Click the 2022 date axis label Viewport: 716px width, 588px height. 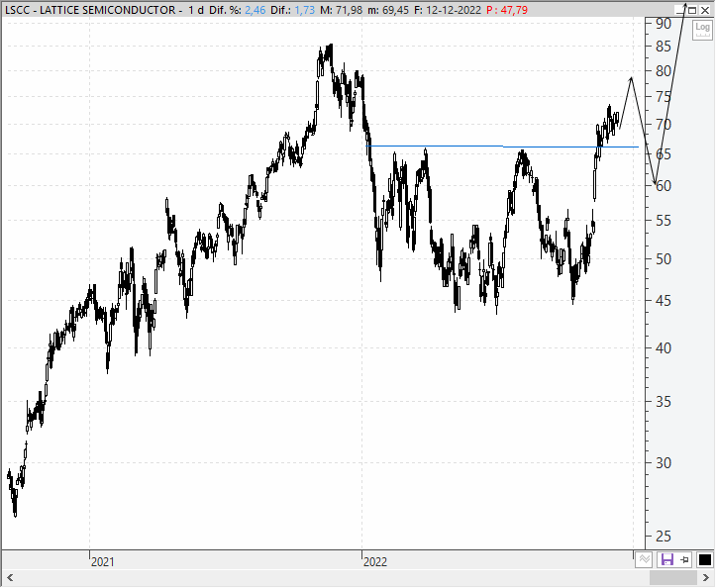[x=375, y=561]
